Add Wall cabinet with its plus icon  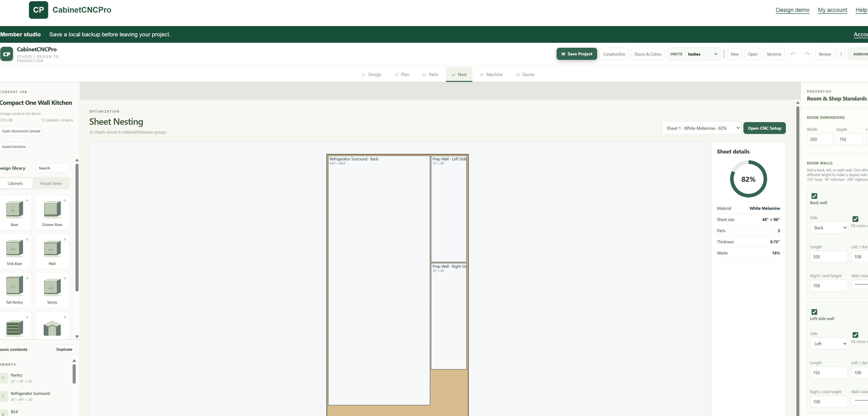click(x=65, y=239)
